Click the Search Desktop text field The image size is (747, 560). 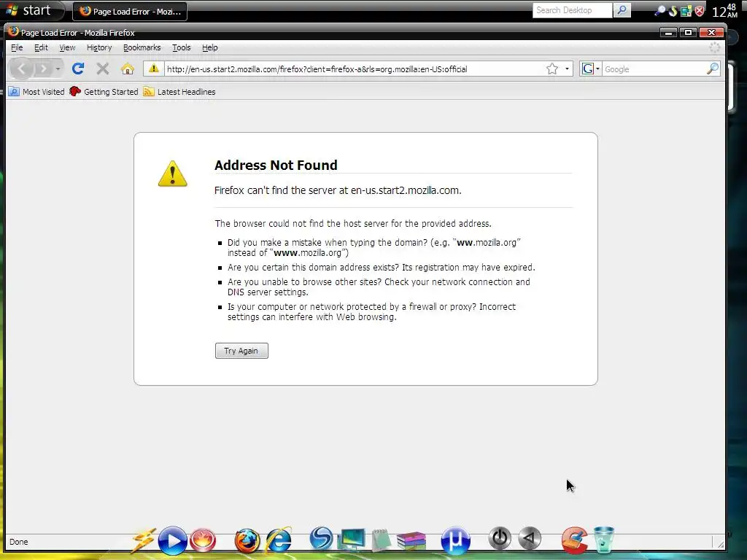572,10
